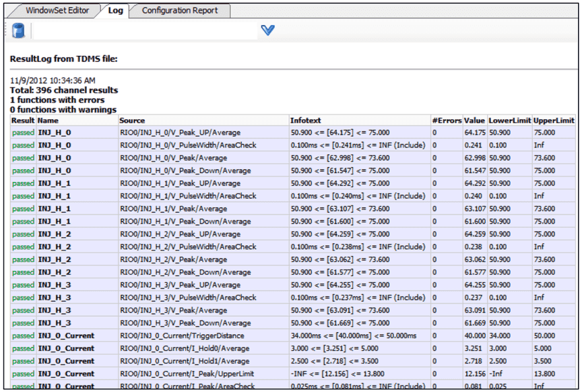Click '1 functions with errors' summary line
582x392 pixels.
click(x=57, y=100)
